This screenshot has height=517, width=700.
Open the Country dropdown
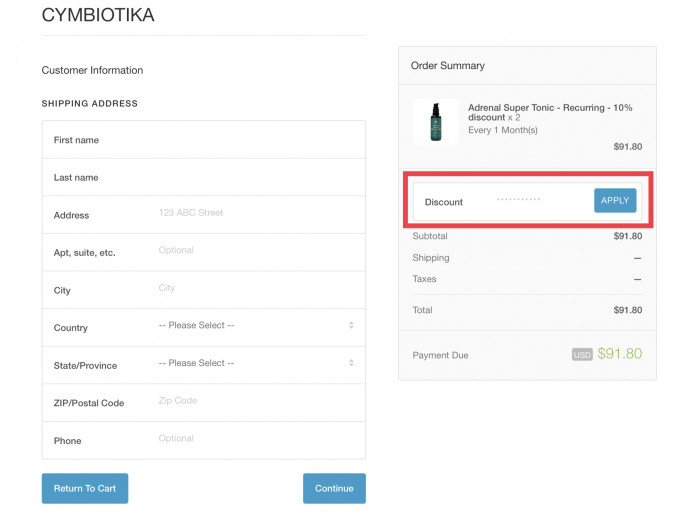(204, 327)
